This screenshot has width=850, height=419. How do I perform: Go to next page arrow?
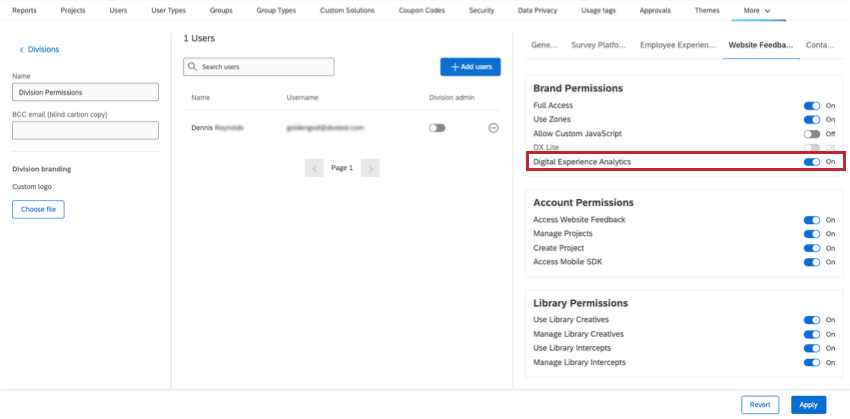[370, 168]
